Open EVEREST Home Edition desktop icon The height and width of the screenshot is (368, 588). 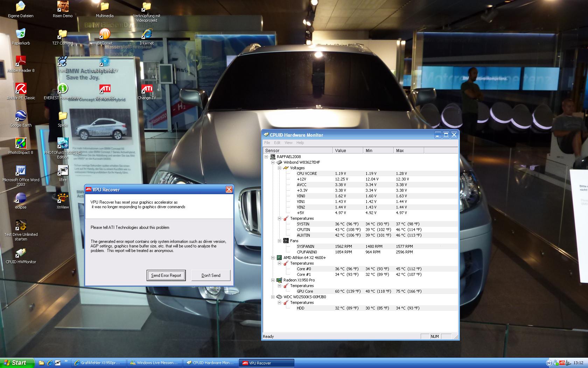63,91
